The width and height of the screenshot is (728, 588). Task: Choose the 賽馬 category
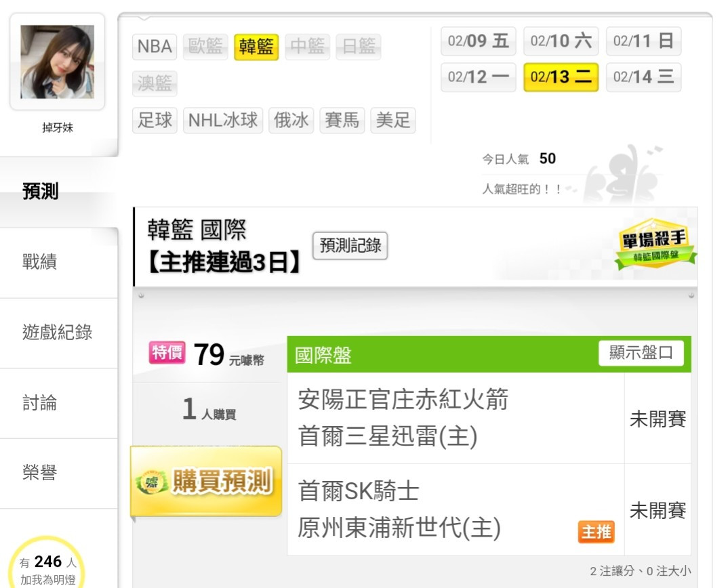(x=342, y=120)
